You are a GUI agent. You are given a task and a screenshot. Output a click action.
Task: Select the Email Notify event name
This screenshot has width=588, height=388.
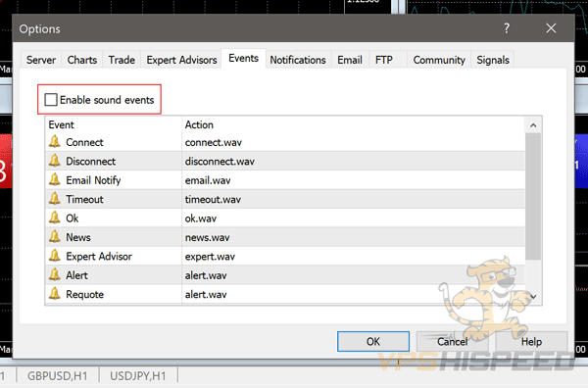point(93,180)
